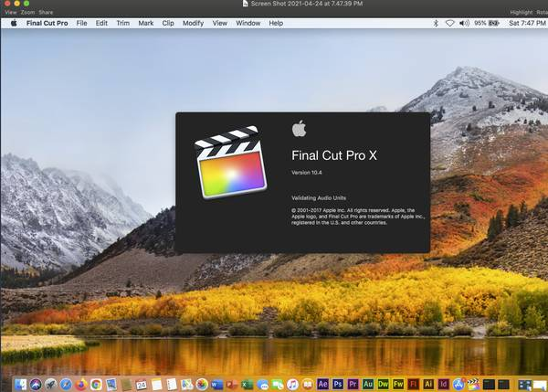The image size is (548, 392).
Task: Click Preview's Highlight toolbar button
Action: tap(522, 12)
